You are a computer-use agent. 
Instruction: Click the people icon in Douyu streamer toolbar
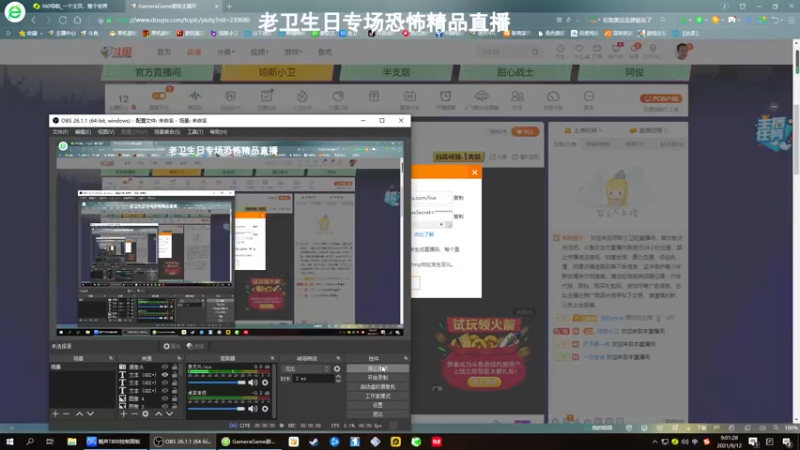coord(517,98)
